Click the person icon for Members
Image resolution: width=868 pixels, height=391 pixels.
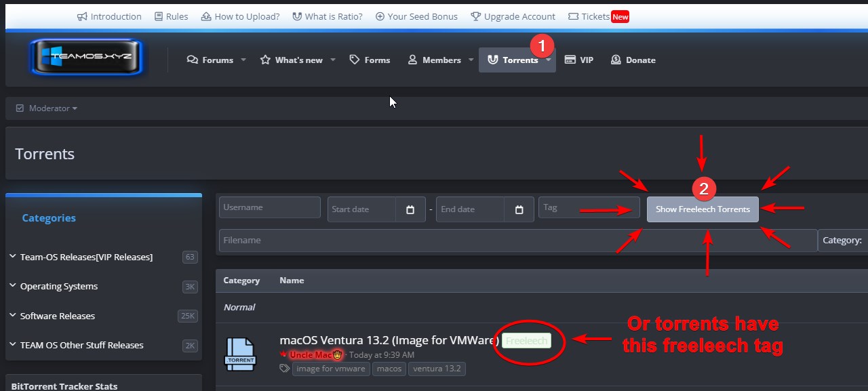(x=412, y=60)
